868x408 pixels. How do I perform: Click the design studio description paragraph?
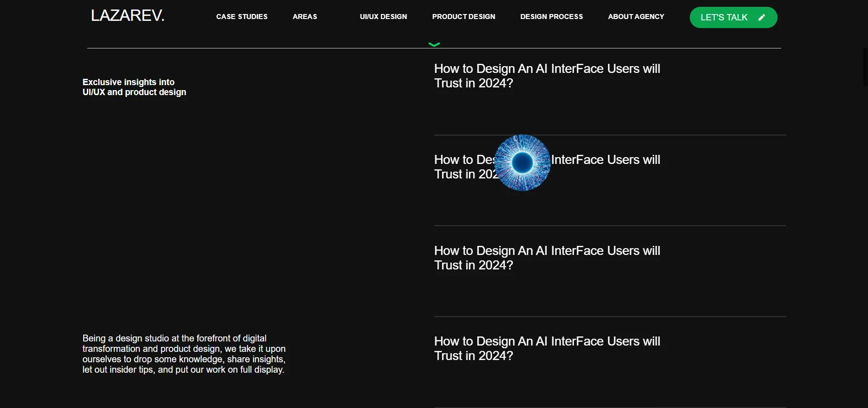point(184,354)
